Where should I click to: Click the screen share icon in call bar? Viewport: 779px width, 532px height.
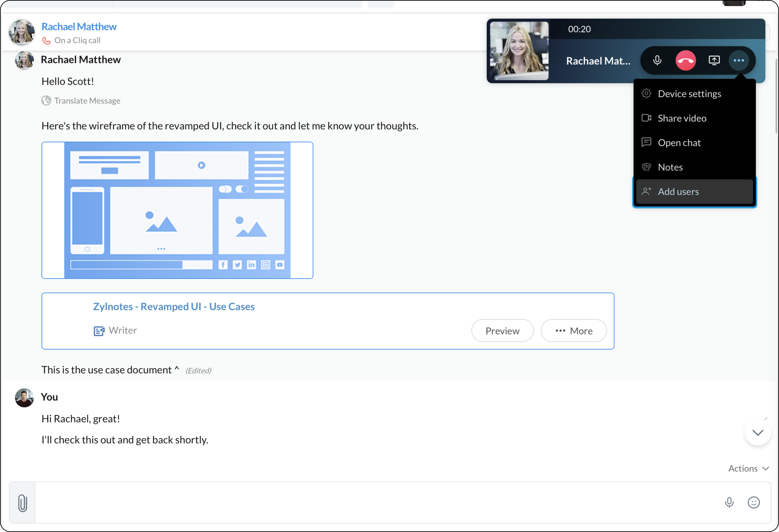tap(714, 60)
